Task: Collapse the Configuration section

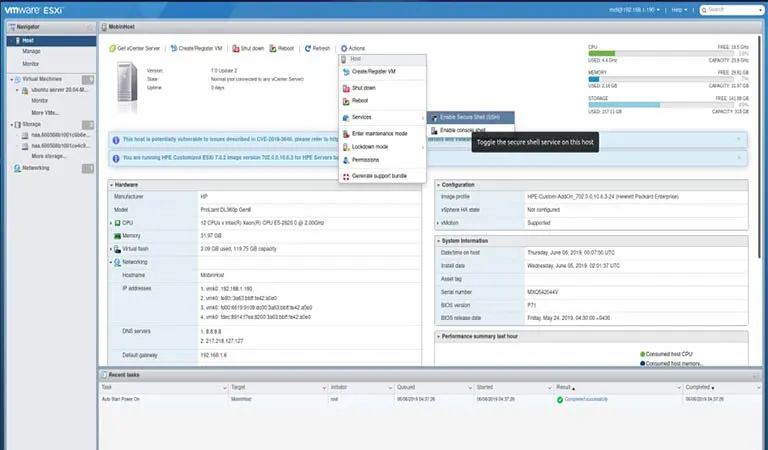Action: 438,185
